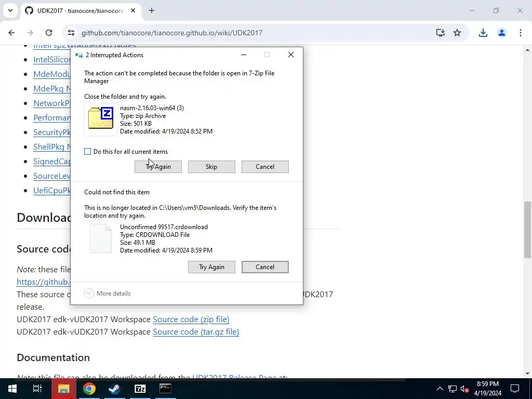Select the UDK2017 tianocore tab

pos(81,10)
